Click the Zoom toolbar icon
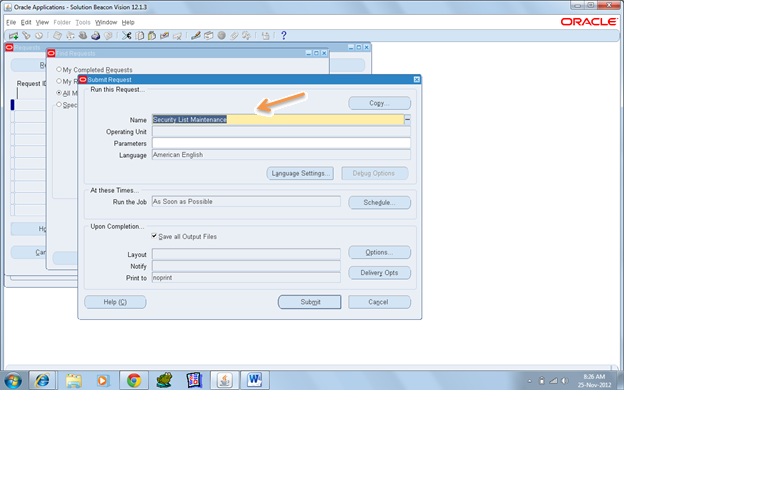 (x=209, y=36)
